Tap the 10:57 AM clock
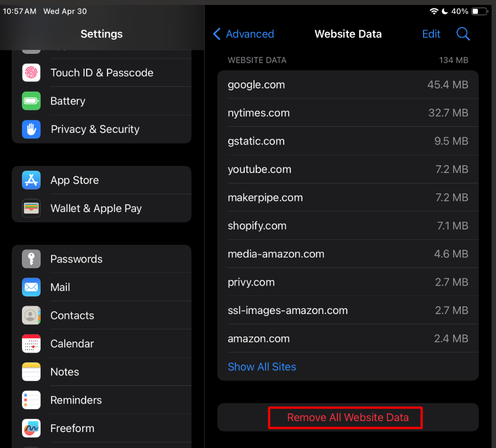 click(20, 12)
